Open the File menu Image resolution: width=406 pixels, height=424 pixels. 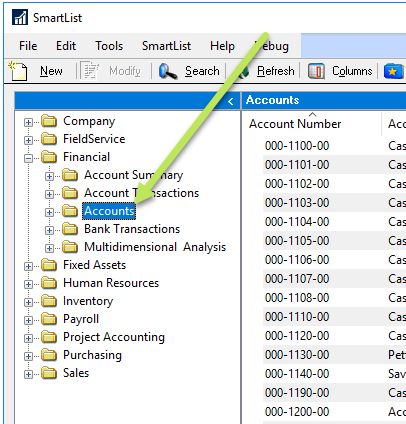click(28, 46)
